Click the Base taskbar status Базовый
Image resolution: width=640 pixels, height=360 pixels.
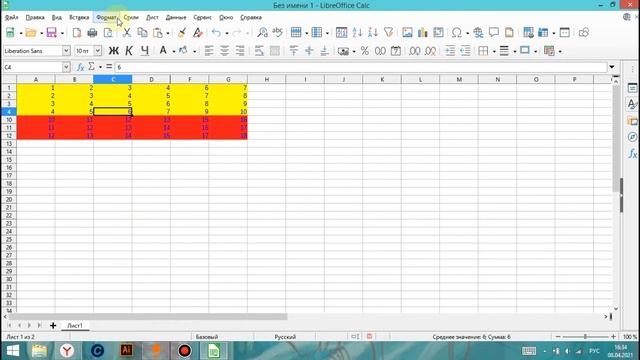[207, 337]
